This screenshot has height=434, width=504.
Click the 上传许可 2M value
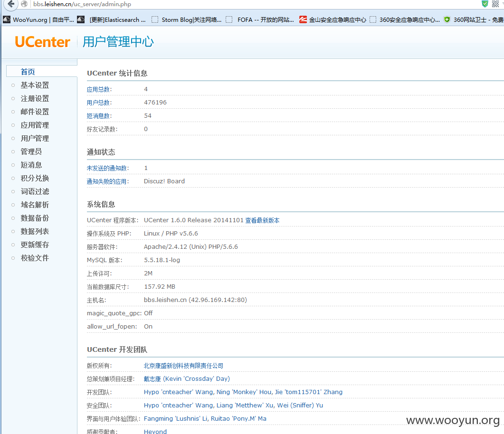pyautogui.click(x=148, y=274)
